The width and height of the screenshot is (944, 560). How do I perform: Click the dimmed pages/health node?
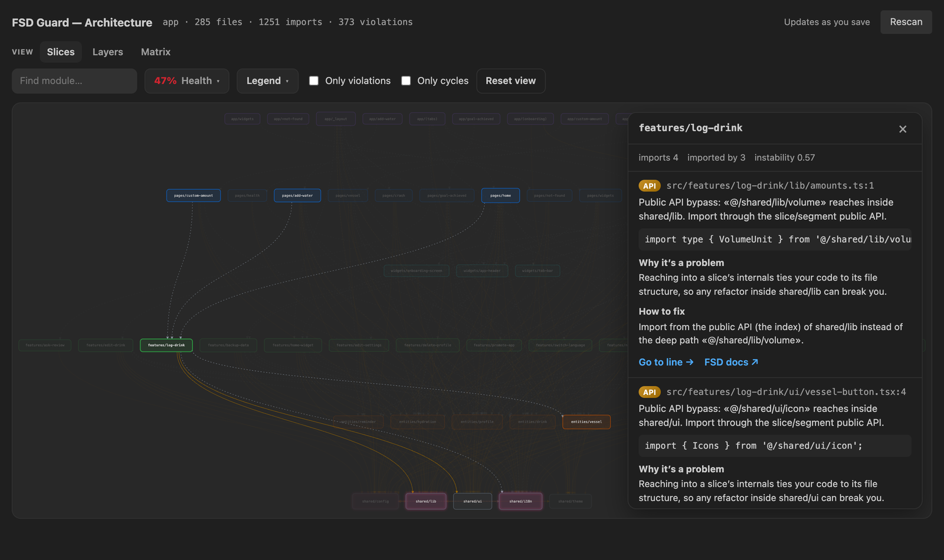247,195
